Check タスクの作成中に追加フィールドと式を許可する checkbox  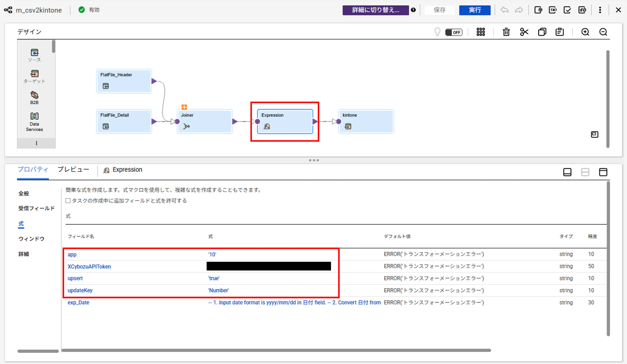[x=68, y=201]
